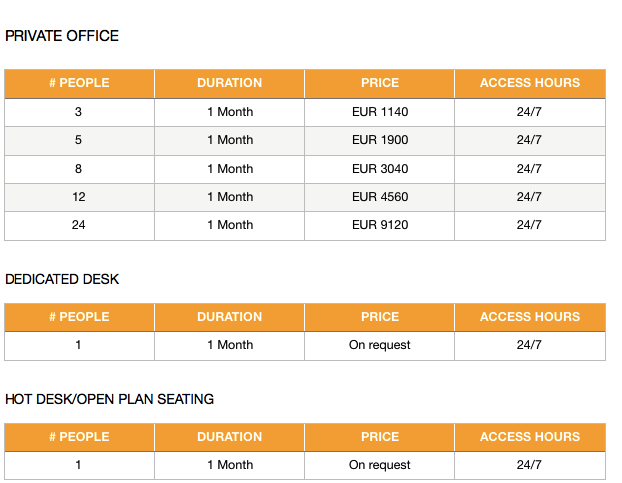Click Private Office # PEOPLE column header

pos(79,83)
